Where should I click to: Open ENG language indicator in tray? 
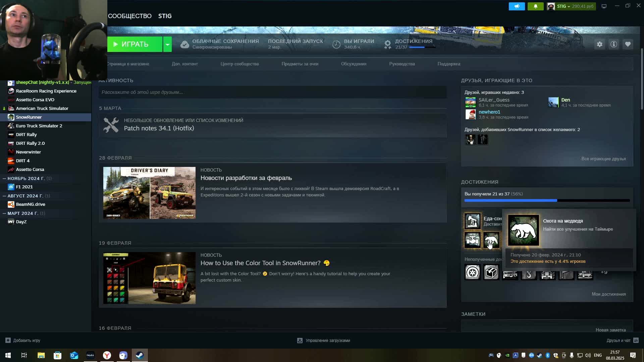[597, 355]
